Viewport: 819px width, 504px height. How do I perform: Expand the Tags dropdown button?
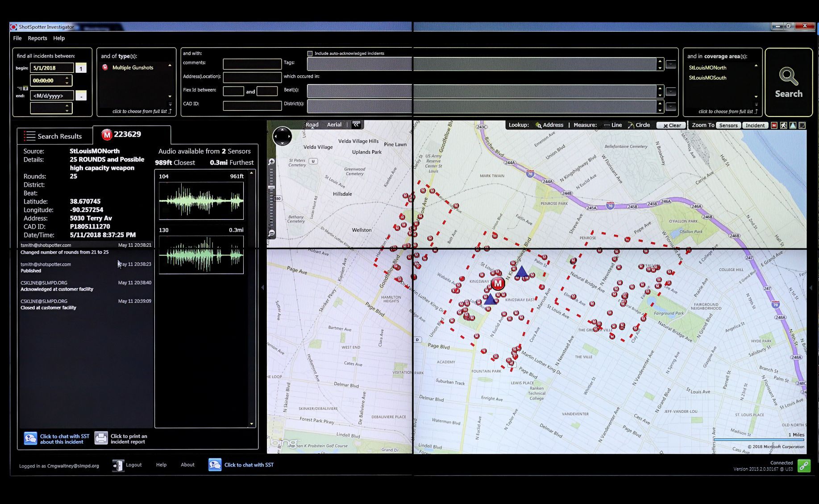coord(671,64)
